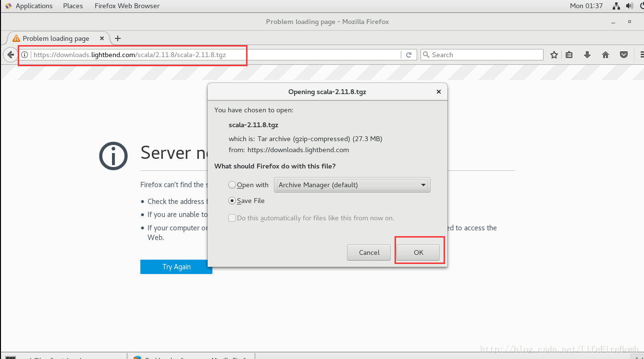
Task: Reload the page with reload icon
Action: 409,55
